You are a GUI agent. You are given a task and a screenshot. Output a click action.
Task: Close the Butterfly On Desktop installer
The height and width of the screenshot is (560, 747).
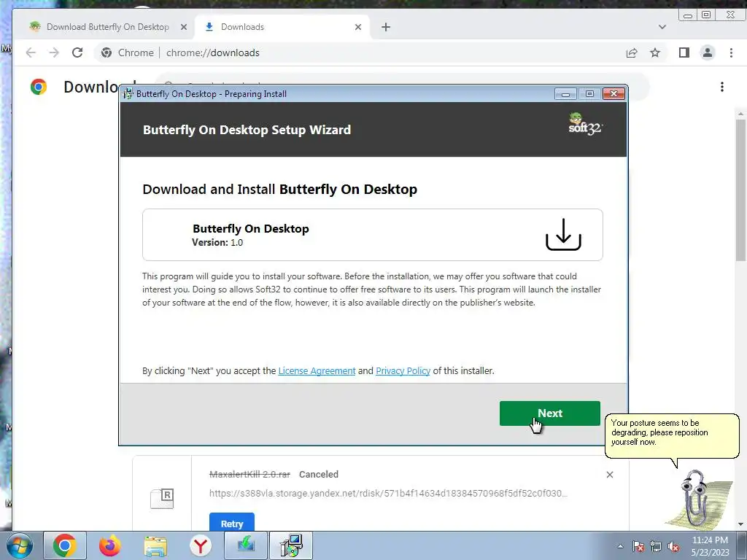[x=614, y=94]
